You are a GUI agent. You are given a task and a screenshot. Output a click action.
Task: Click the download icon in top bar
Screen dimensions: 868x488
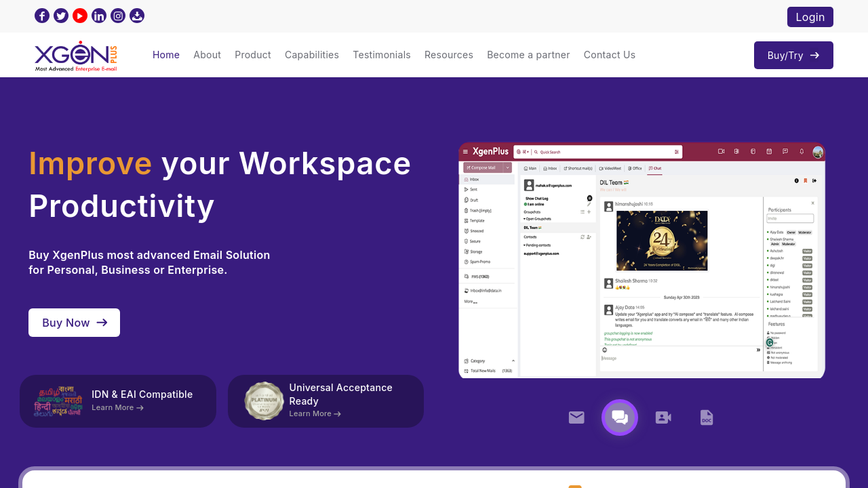[x=137, y=16]
